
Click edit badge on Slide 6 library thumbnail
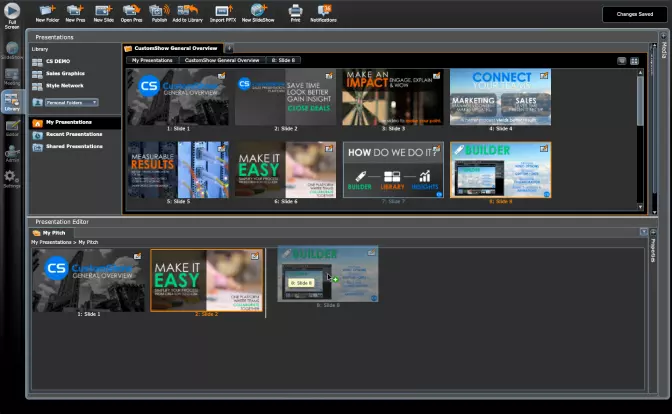329,149
